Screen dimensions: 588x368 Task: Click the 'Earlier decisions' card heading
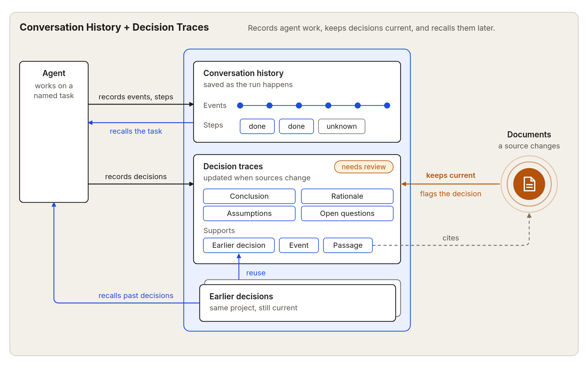tap(241, 297)
